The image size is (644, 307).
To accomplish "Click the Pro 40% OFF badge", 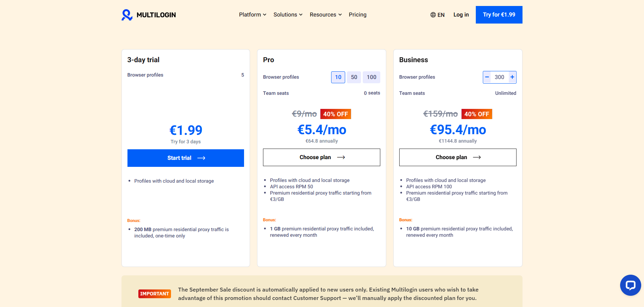I will click(x=336, y=114).
